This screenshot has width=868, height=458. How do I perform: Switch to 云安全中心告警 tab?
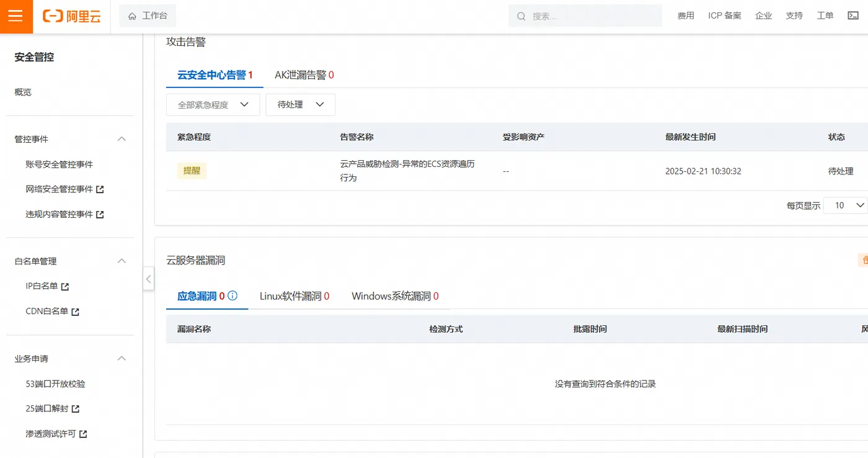215,75
